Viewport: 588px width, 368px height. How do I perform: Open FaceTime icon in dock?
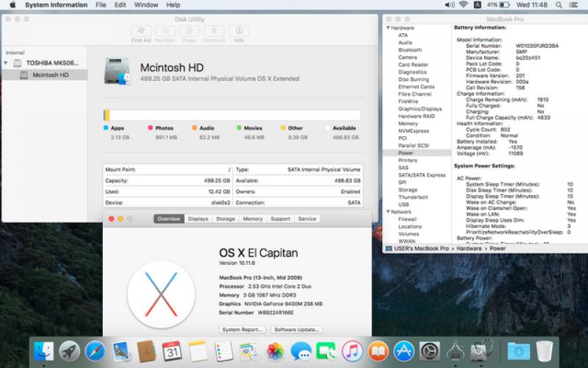click(x=326, y=352)
